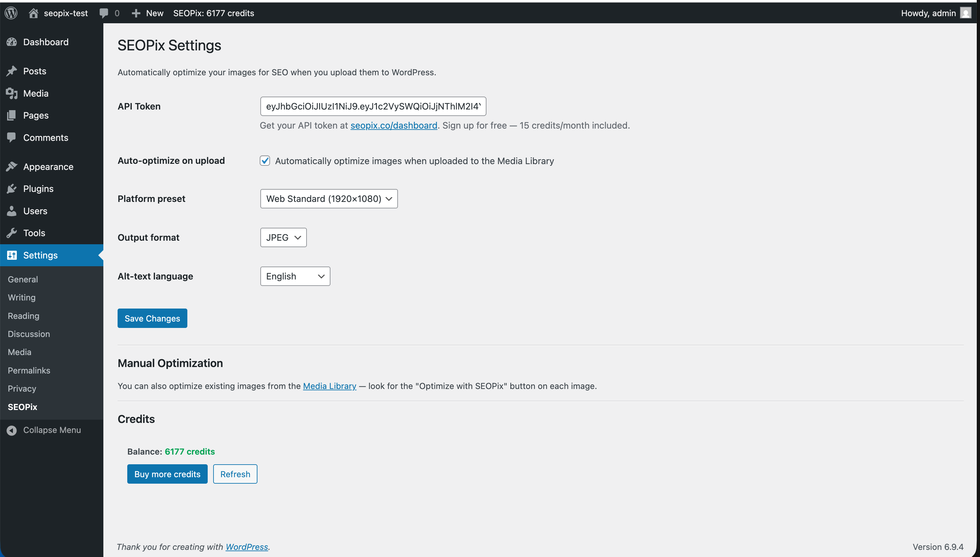Click Save Changes
The height and width of the screenshot is (557, 980).
coord(152,318)
